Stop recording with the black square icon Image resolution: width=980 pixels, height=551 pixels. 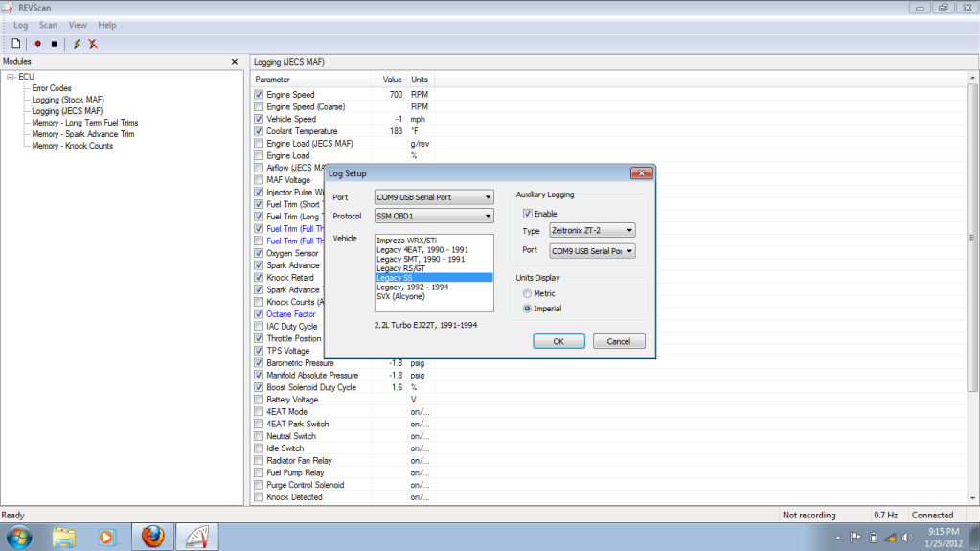55,44
